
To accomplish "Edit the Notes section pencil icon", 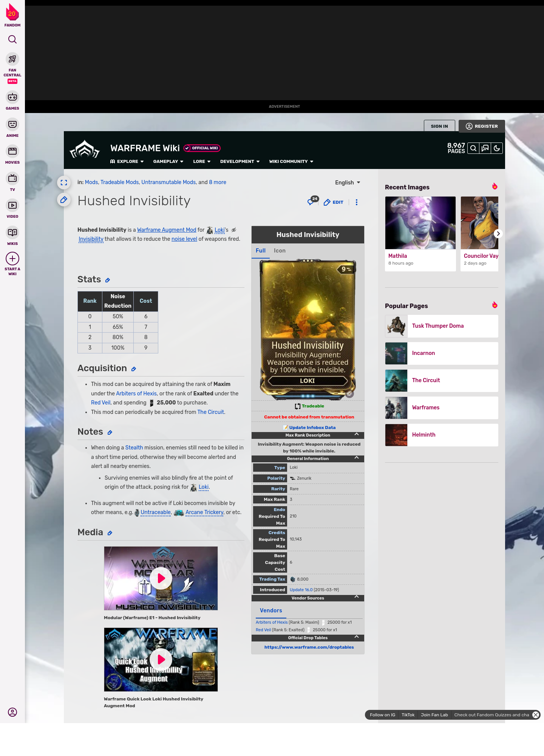I will point(110,432).
